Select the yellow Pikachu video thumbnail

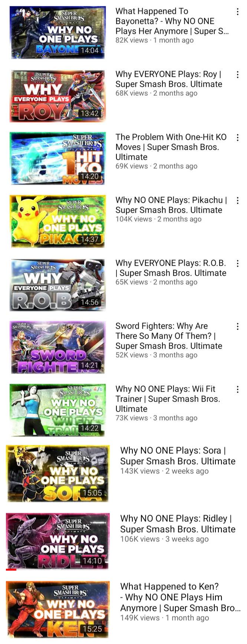click(58, 222)
